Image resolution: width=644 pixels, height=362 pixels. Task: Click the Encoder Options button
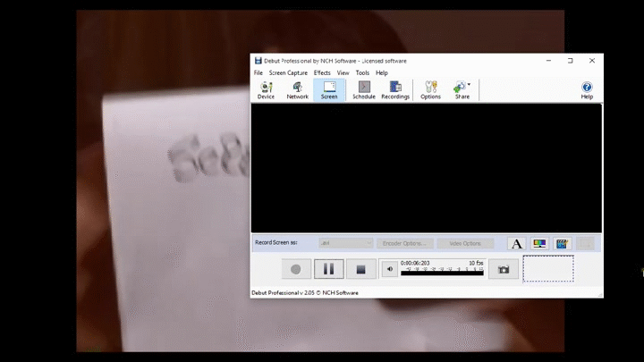coord(404,243)
